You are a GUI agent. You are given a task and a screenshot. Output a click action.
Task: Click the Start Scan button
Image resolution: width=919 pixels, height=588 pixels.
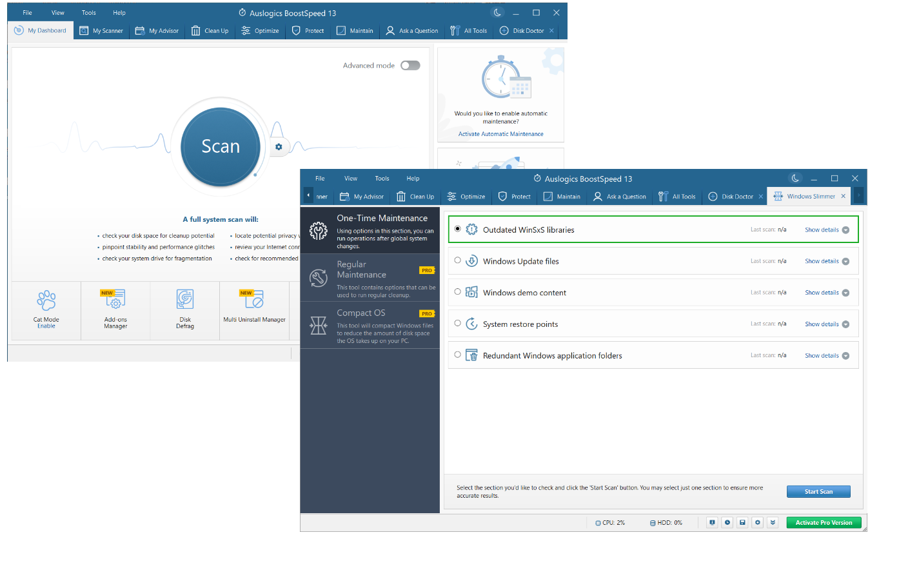818,492
